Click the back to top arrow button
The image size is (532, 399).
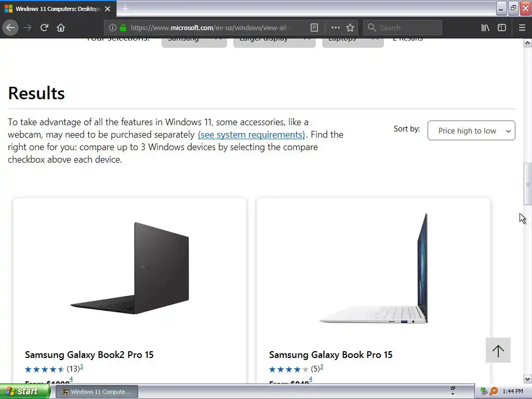(498, 350)
